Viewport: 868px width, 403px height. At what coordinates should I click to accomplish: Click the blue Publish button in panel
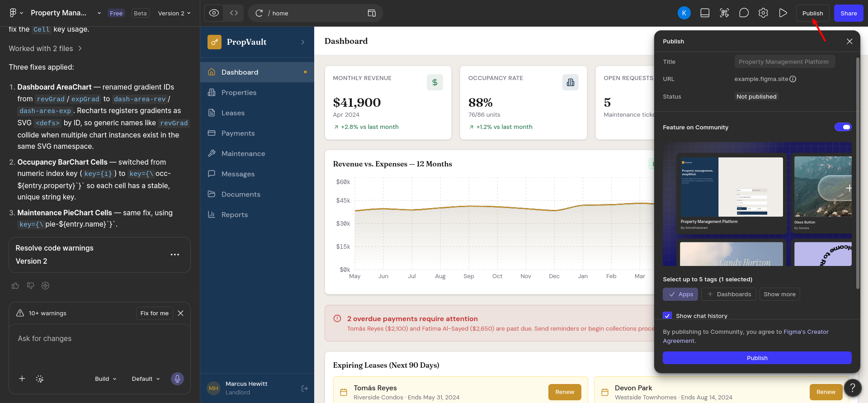pos(757,358)
